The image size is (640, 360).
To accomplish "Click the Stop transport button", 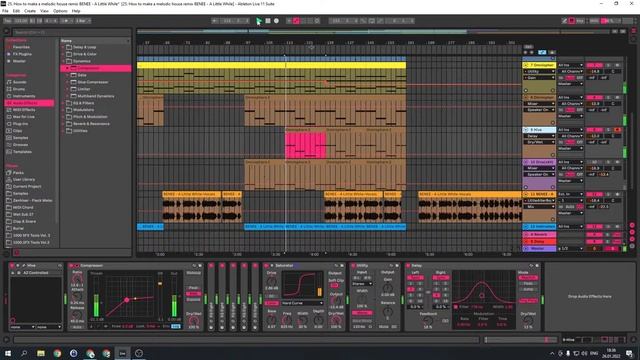I will coord(268,21).
